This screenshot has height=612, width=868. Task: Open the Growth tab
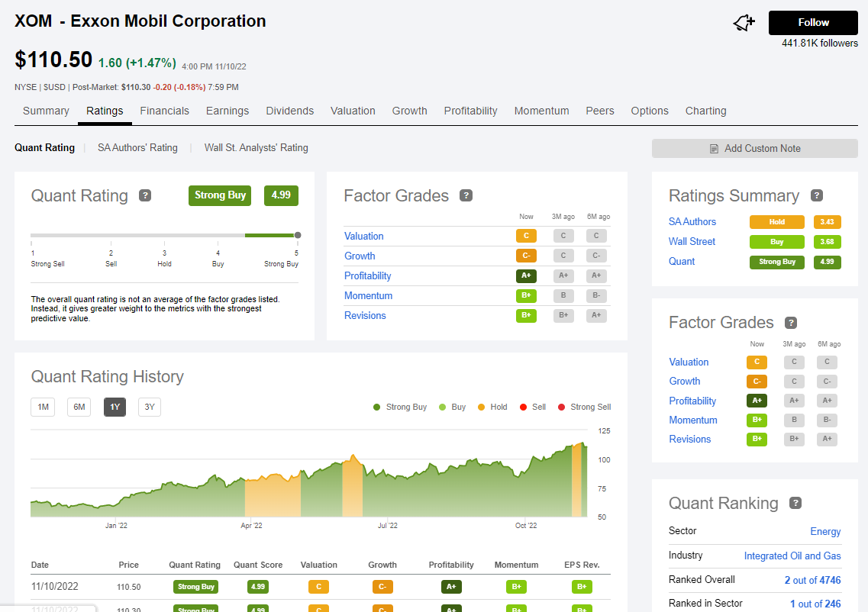click(410, 111)
